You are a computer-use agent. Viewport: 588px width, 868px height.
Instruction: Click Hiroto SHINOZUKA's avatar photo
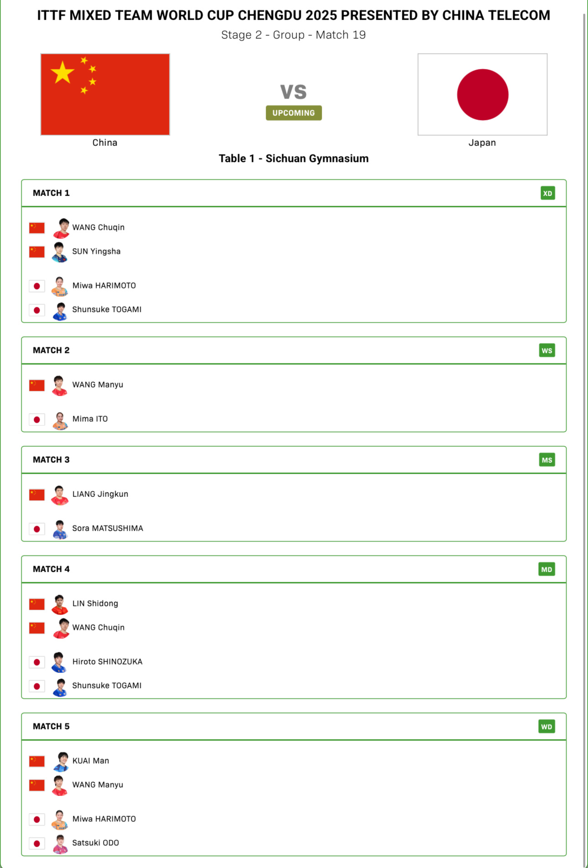coord(60,663)
